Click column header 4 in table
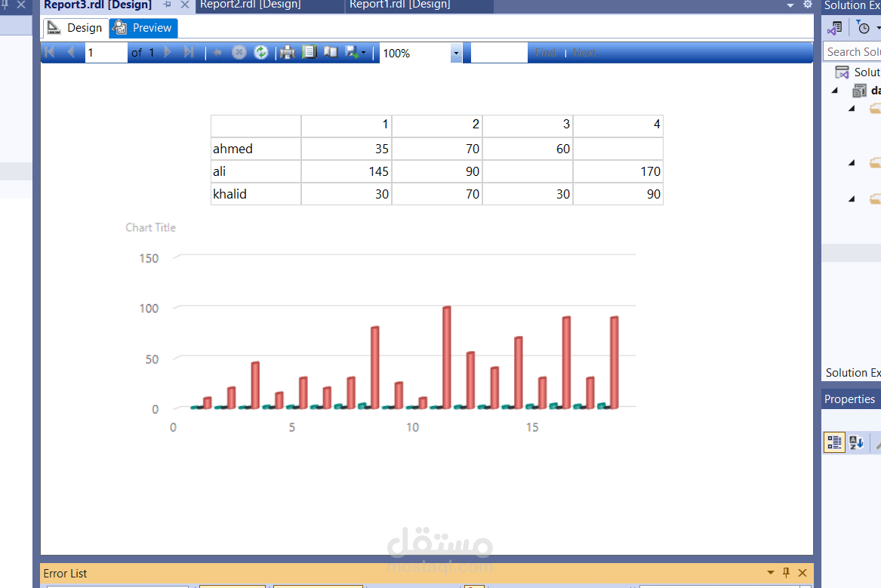 coord(618,125)
